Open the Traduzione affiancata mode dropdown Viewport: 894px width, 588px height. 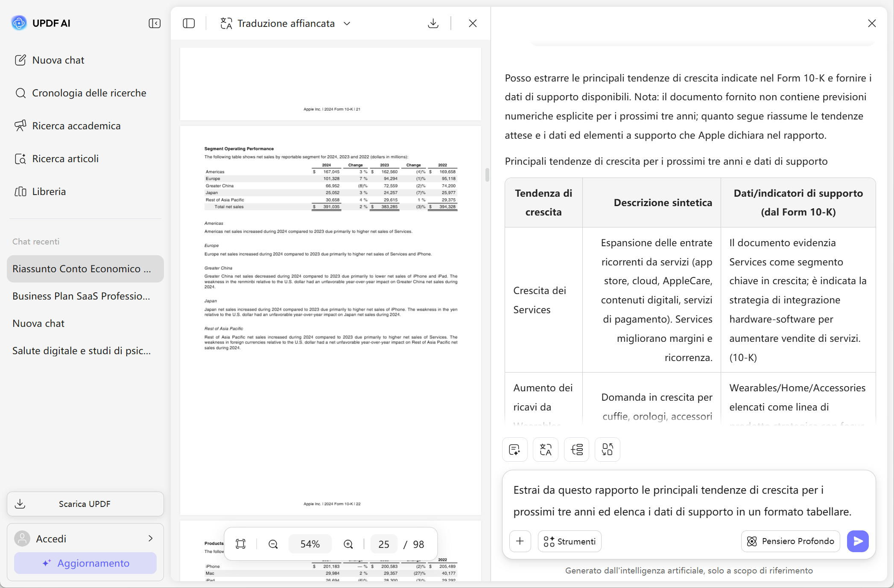(347, 23)
